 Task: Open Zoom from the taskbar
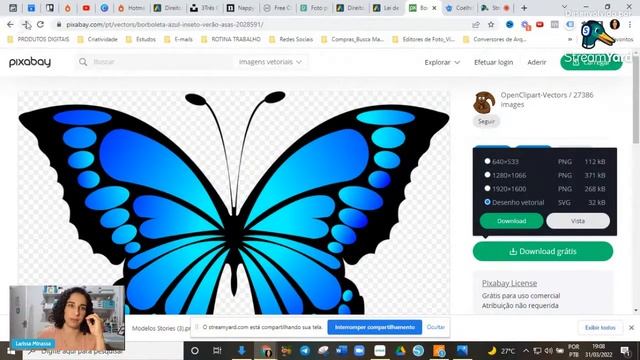click(x=359, y=351)
